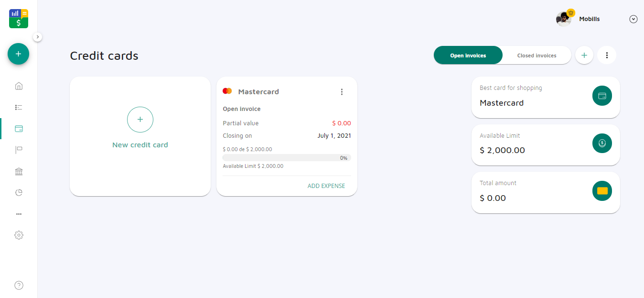644x298 pixels.
Task: Open the reports pie chart icon
Action: pyautogui.click(x=19, y=193)
